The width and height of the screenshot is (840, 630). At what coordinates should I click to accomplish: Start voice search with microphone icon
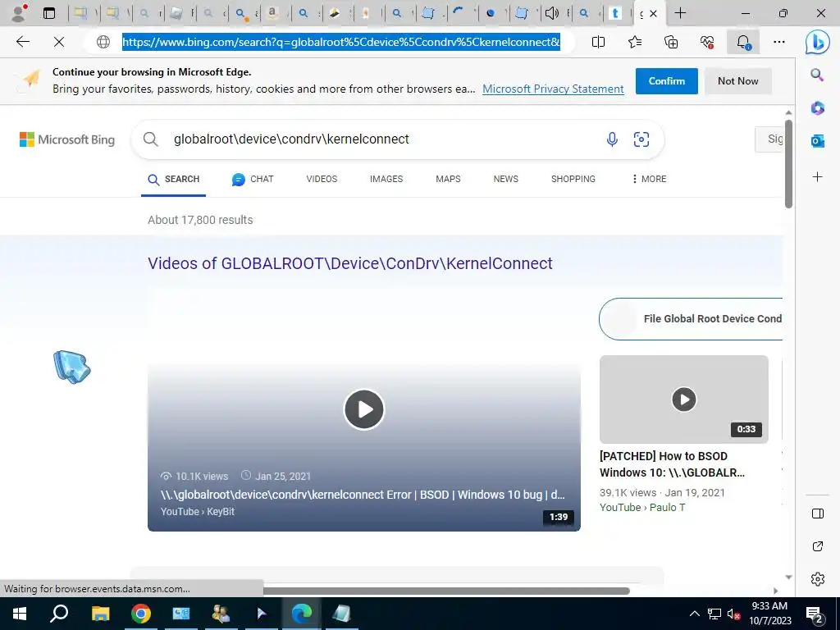tap(612, 139)
